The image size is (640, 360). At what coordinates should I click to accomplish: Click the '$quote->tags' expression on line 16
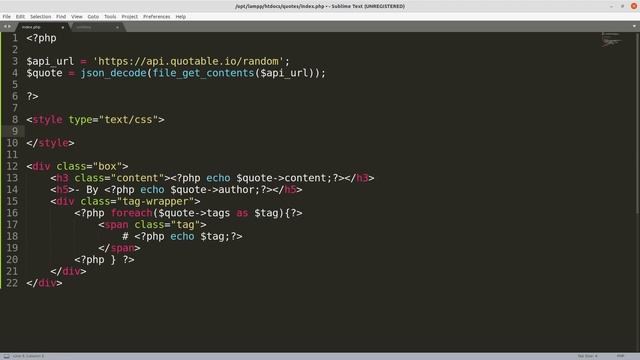tap(194, 213)
